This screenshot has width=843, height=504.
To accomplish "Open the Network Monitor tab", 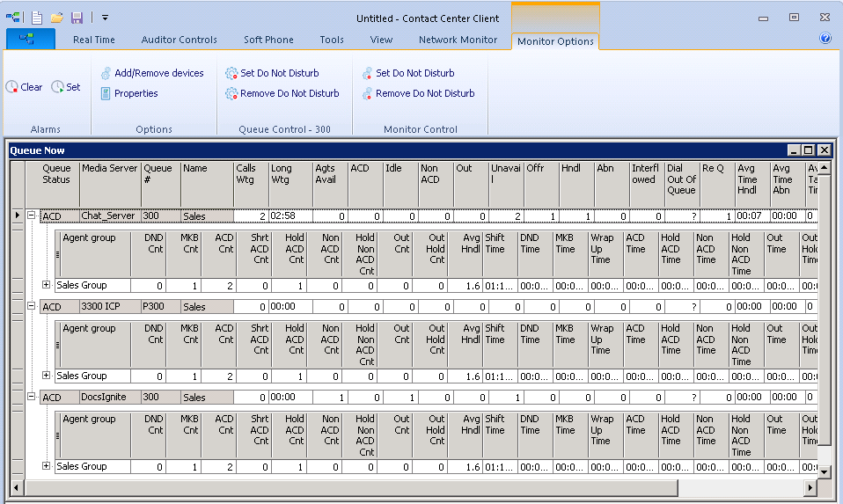I will coord(458,40).
